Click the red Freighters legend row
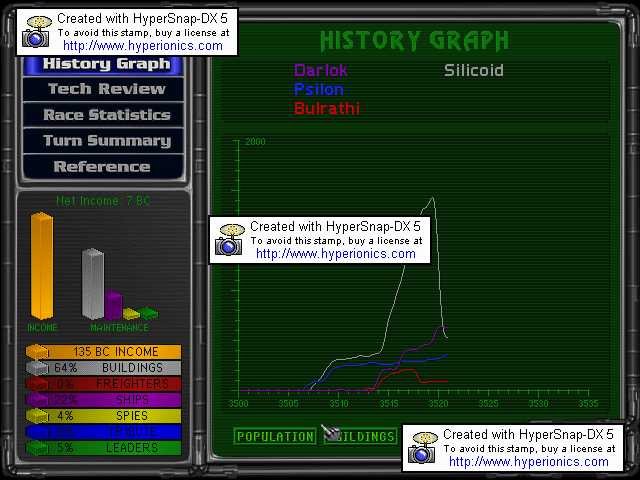Image resolution: width=640 pixels, height=480 pixels. pyautogui.click(x=104, y=384)
